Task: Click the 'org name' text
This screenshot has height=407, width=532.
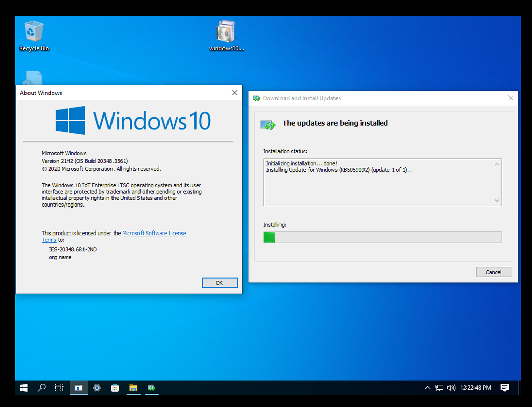Action: pos(60,257)
